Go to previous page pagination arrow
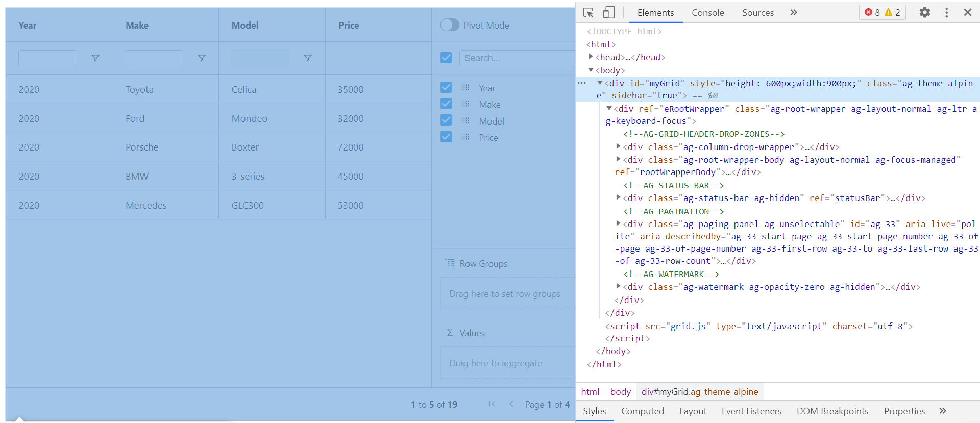 click(x=511, y=404)
